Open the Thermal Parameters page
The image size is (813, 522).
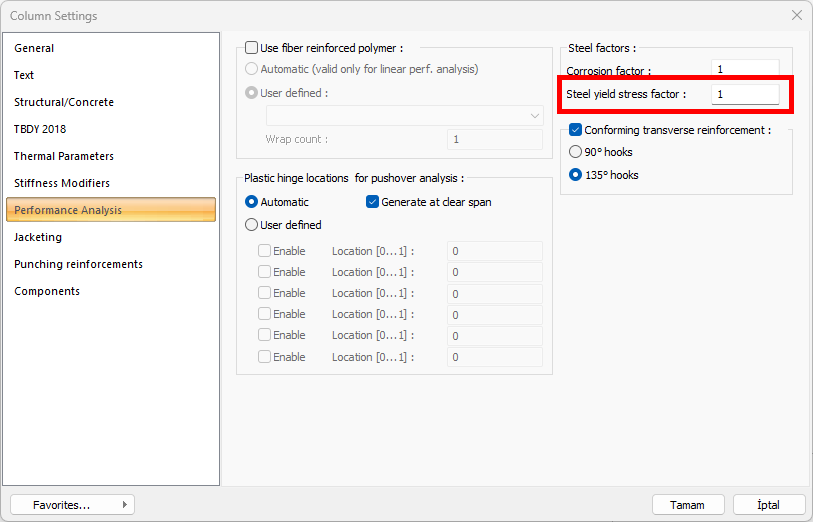coord(64,156)
